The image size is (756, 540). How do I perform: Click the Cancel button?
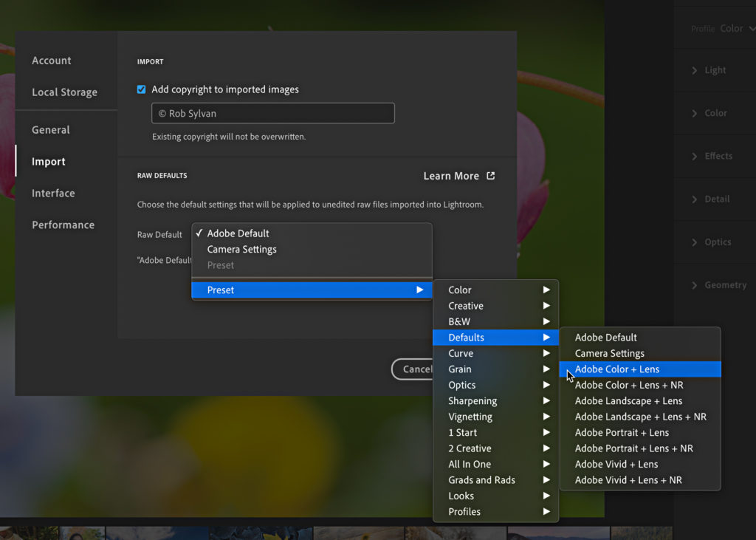tap(413, 369)
